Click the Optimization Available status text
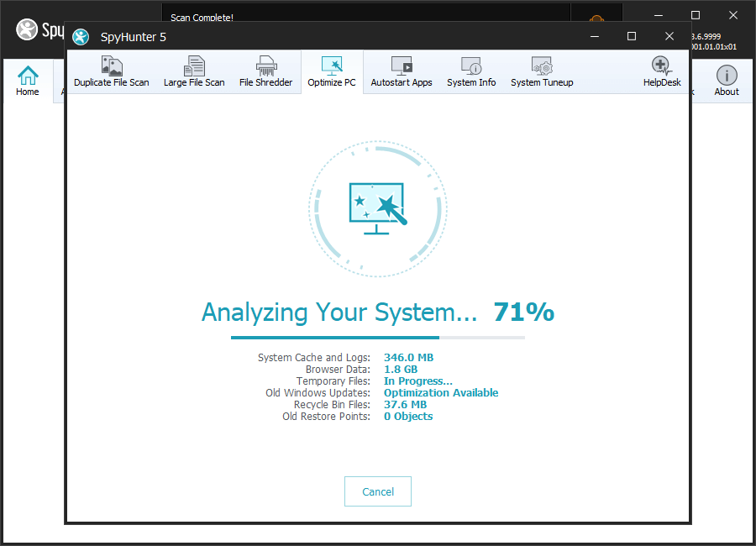This screenshot has height=546, width=756. click(441, 393)
